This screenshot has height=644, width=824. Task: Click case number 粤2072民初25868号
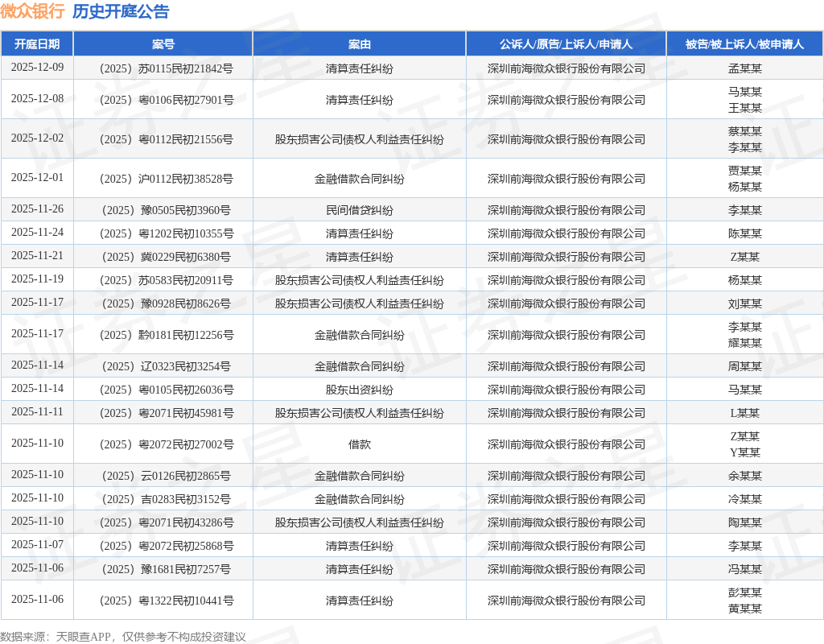[167, 546]
